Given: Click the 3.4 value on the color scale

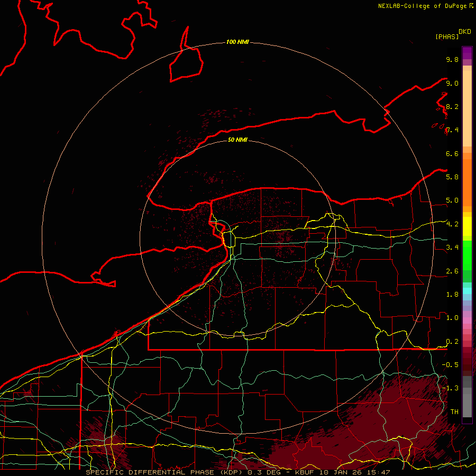Looking at the screenshot, I should tap(452, 247).
